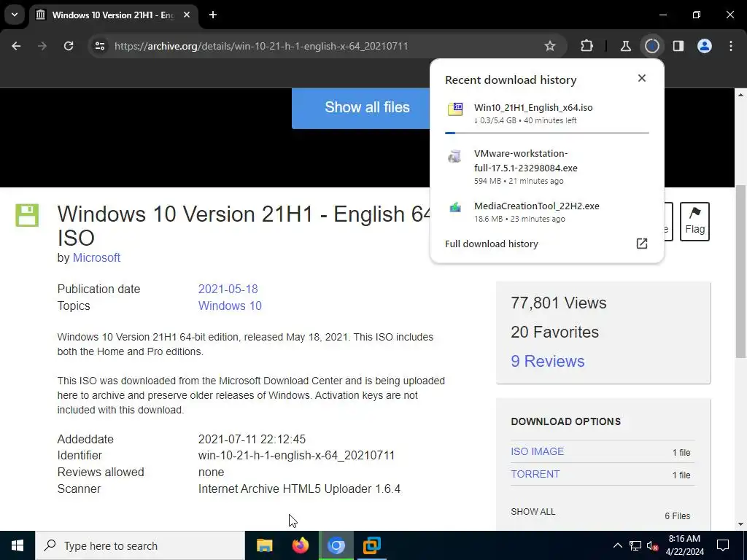The width and height of the screenshot is (747, 560).
Task: Click the 77,801 Views text
Action: coord(558,303)
